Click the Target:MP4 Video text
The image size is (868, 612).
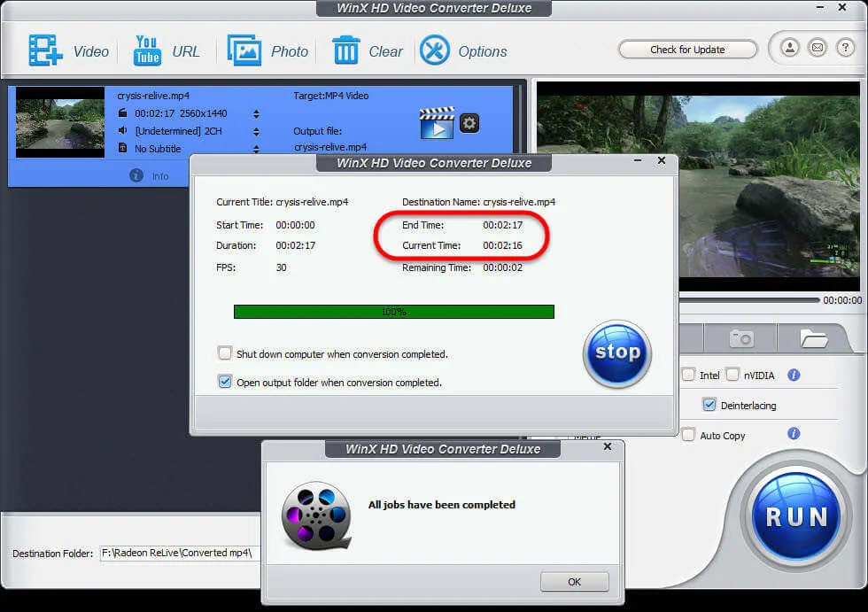pos(331,95)
